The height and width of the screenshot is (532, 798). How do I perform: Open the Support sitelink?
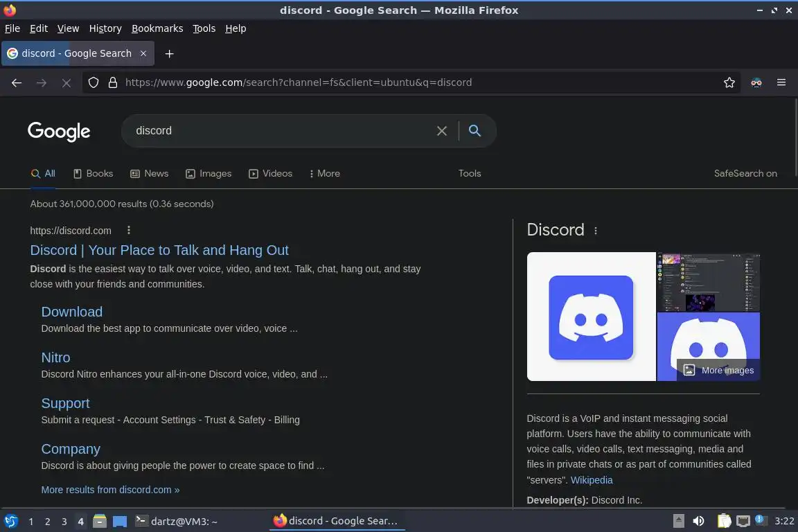tap(65, 403)
